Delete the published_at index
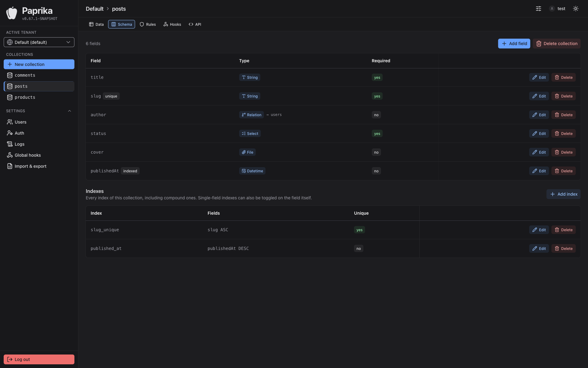The height and width of the screenshot is (368, 588). (x=563, y=249)
